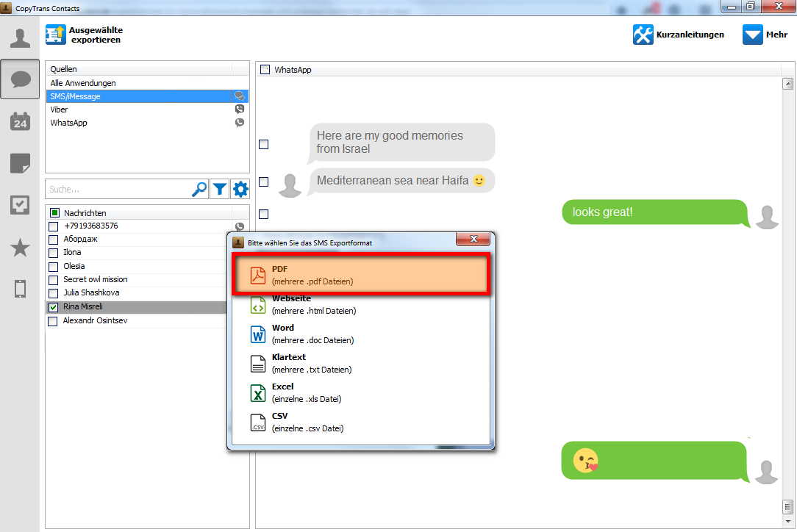Open the device phone icon in sidebar
Image resolution: width=797 pixels, height=532 pixels.
click(20, 289)
